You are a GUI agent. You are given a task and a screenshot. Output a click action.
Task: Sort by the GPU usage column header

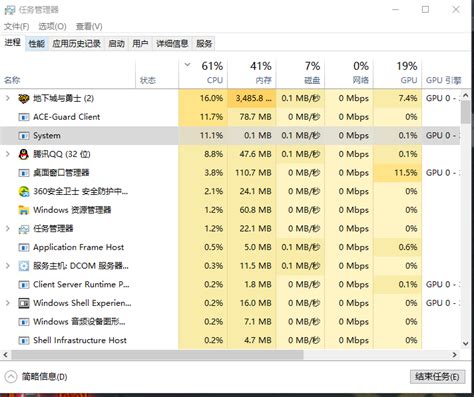click(398, 74)
